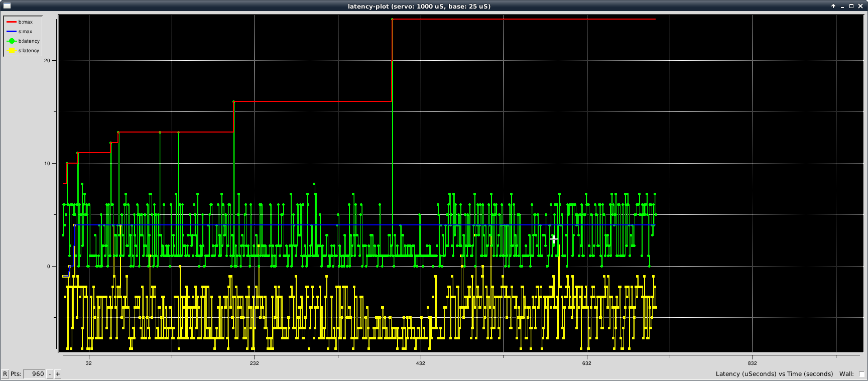
Task: Click the Pts: label
Action: click(16, 374)
